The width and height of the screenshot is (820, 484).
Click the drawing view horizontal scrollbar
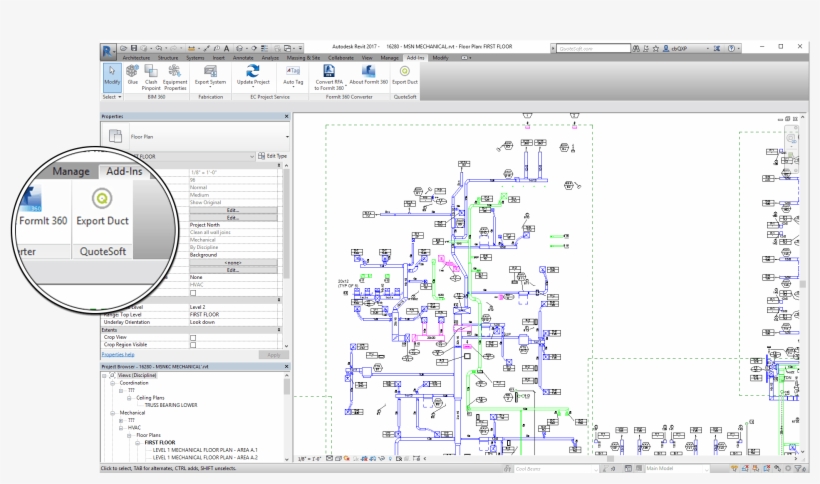[609, 459]
